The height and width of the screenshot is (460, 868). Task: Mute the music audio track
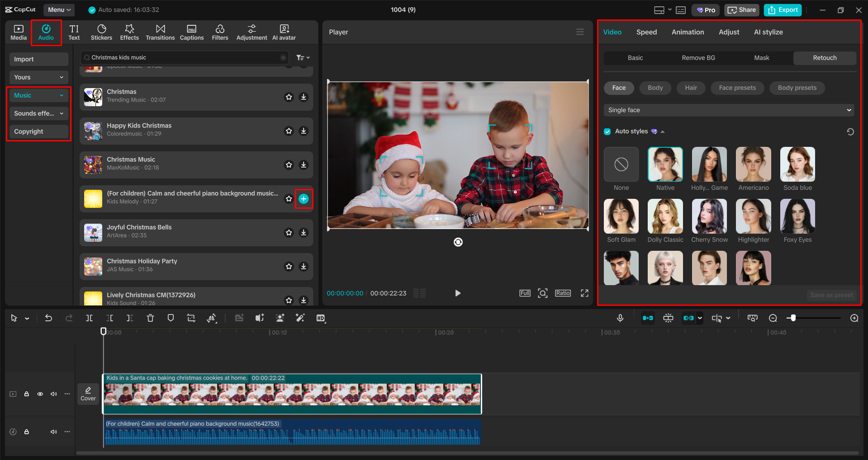click(x=53, y=432)
